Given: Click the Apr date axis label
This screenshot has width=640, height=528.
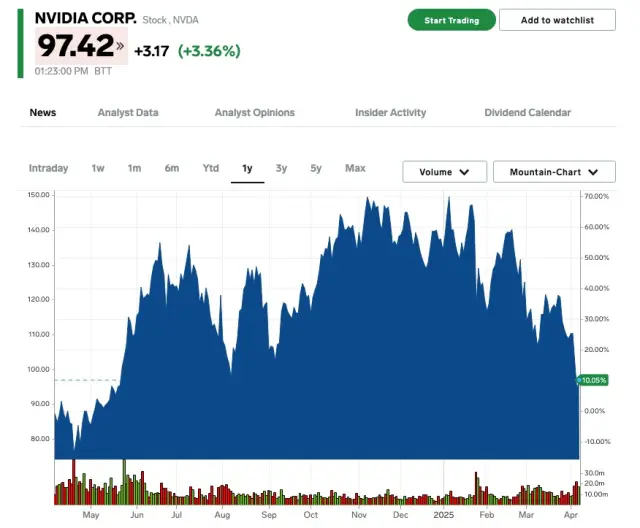Looking at the screenshot, I should click(x=571, y=515).
